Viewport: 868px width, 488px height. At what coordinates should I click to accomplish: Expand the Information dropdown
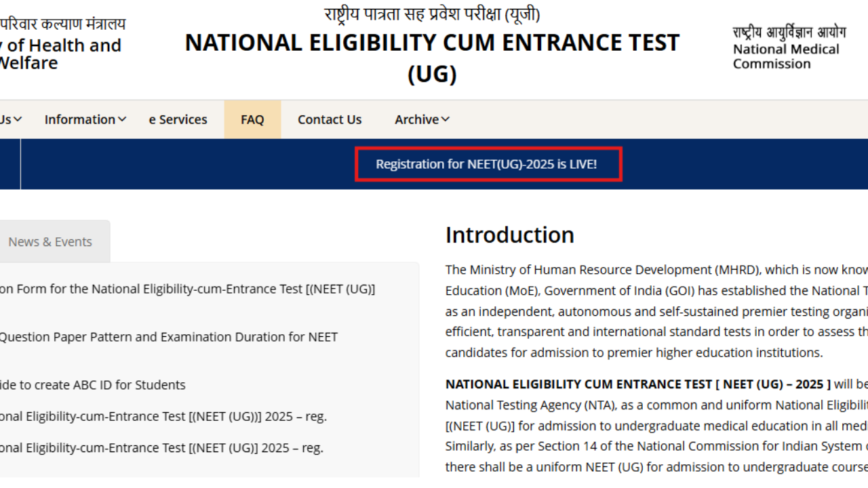pyautogui.click(x=85, y=119)
